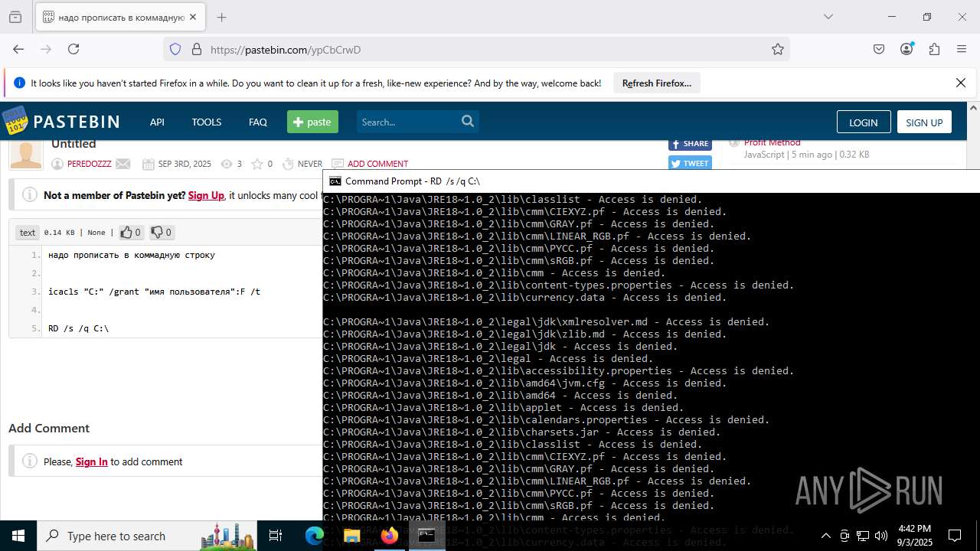980x551 pixels.
Task: Open a new browser tab
Action: pos(221,17)
